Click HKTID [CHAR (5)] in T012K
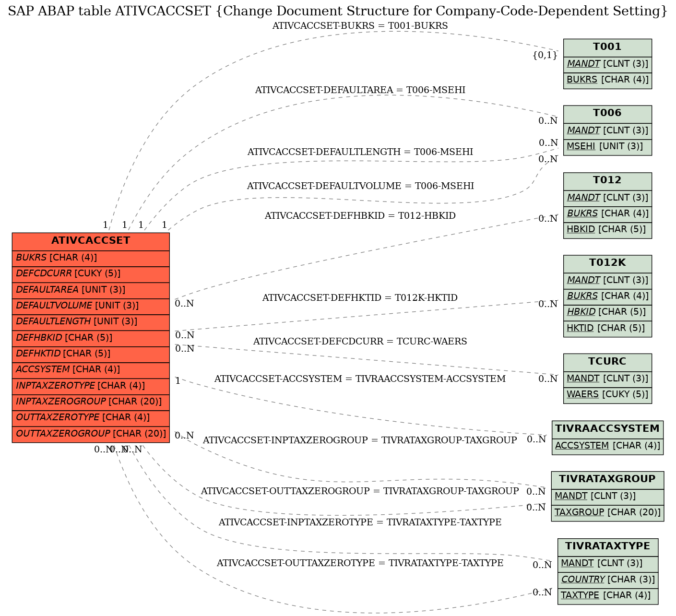Viewport: 676px width, 616px height. (x=607, y=329)
